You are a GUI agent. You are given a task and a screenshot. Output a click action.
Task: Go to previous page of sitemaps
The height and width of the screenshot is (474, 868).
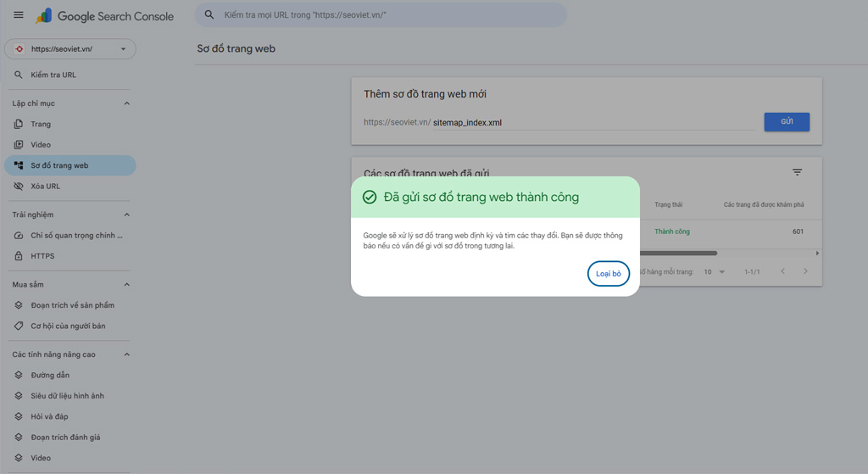(782, 271)
